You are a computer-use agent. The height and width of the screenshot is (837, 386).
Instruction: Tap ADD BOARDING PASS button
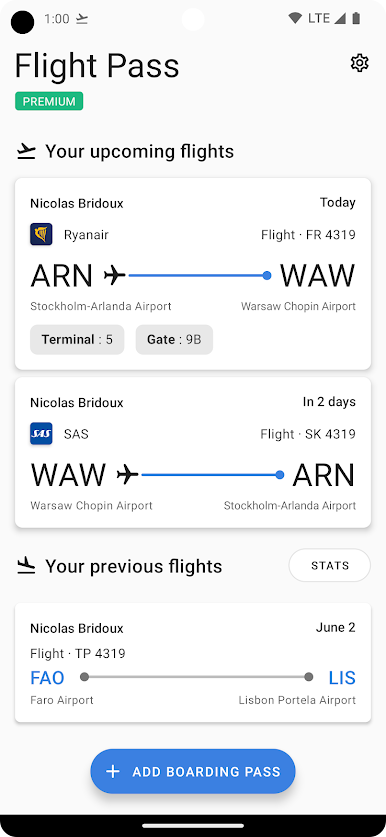193,771
